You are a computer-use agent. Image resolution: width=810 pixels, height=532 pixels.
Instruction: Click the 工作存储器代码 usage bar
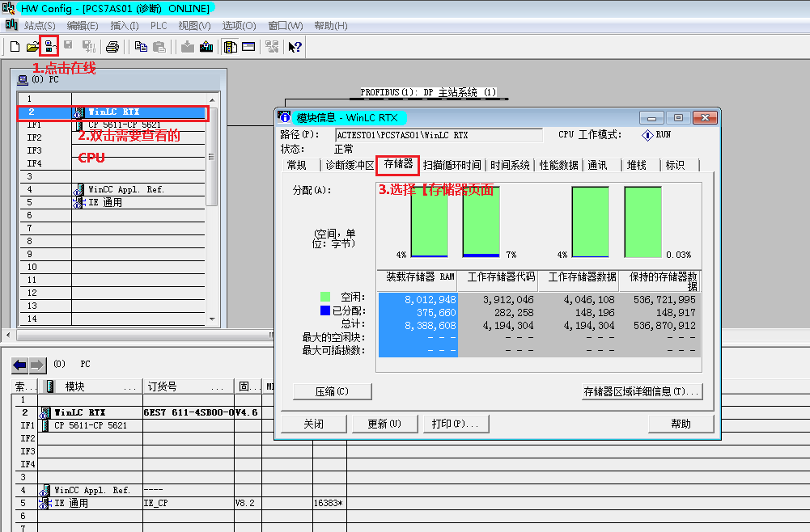[481, 222]
